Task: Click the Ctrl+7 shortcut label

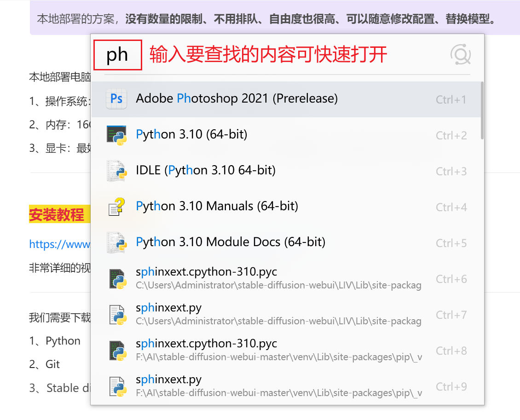Action: coord(451,315)
